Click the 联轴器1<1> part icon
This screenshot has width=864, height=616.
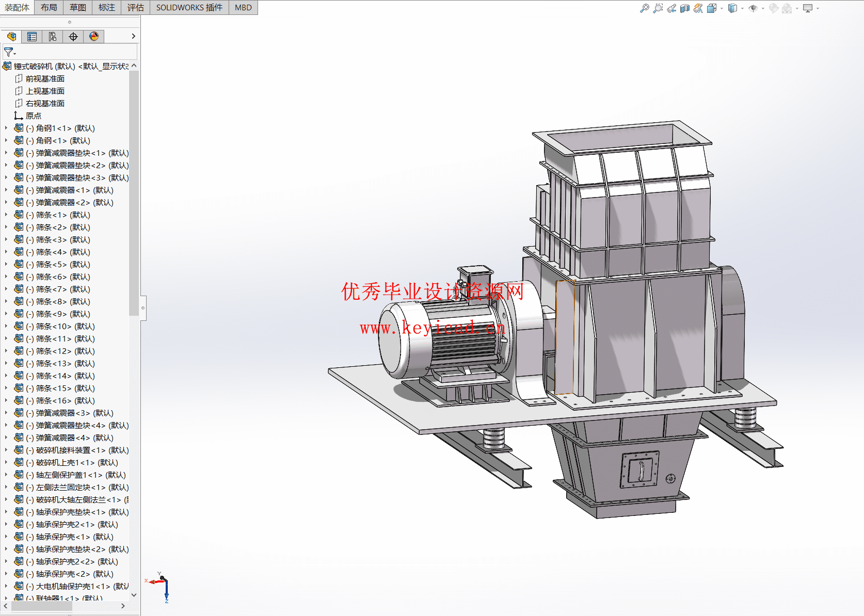pyautogui.click(x=19, y=598)
